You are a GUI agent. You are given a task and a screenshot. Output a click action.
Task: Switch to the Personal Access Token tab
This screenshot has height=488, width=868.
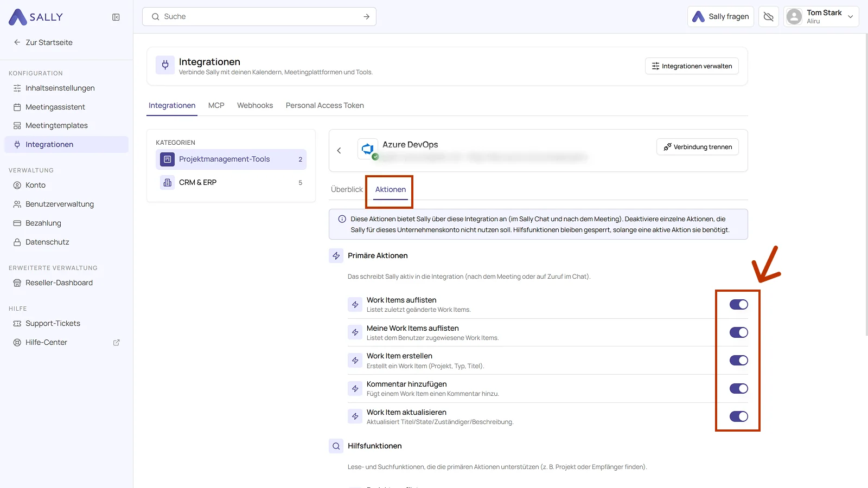pos(325,105)
